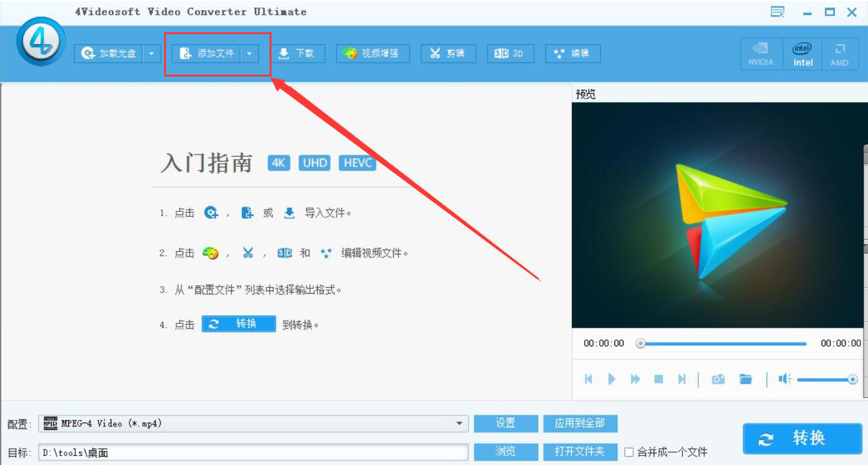This screenshot has width=868, height=465.
Task: Adjust the volume slider
Action: tap(827, 380)
